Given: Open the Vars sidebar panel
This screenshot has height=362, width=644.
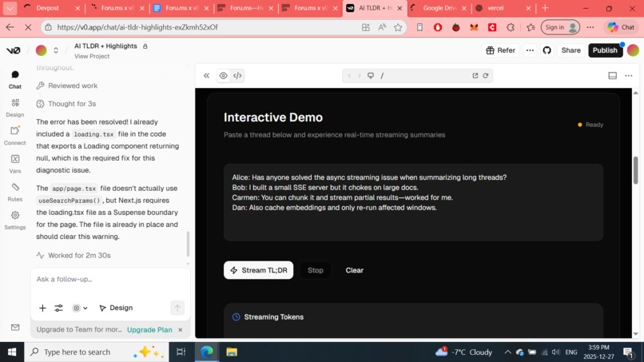Looking at the screenshot, I should pos(15,164).
